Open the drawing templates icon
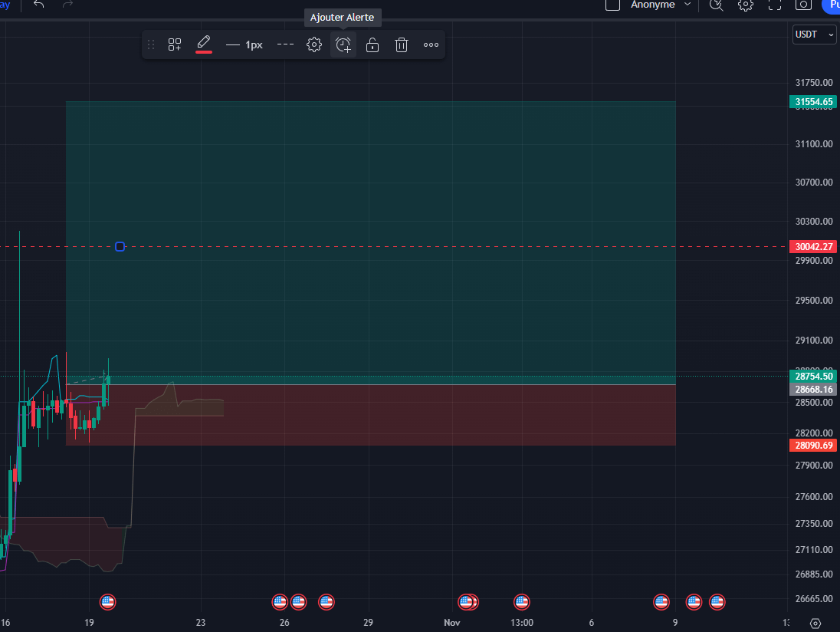Screen dimensions: 840x632 coord(174,44)
